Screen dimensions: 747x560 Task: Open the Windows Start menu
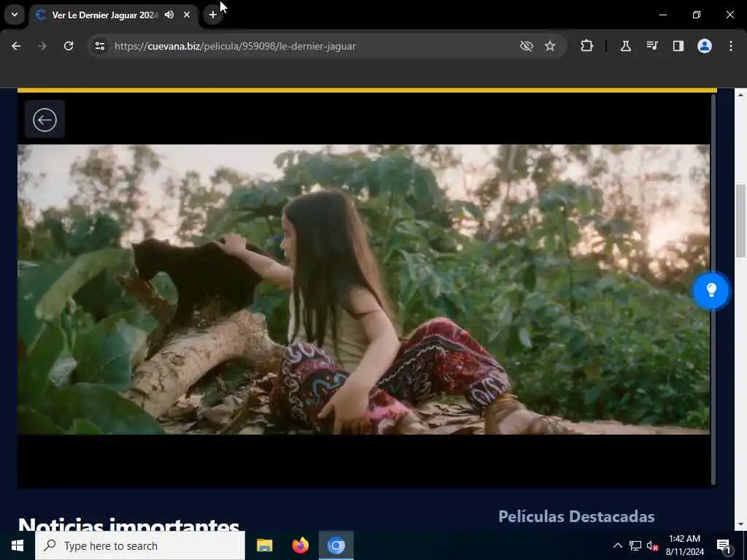tap(18, 545)
